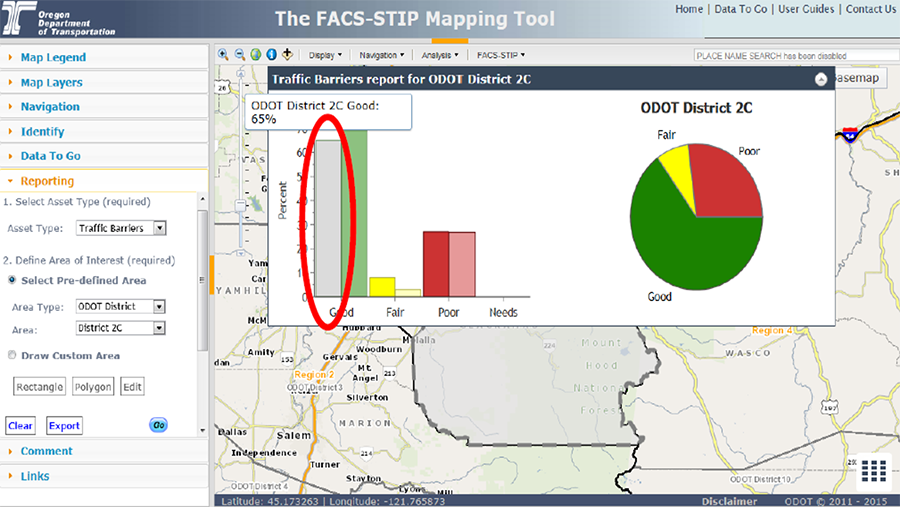This screenshot has height=507, width=900.
Task: Click the Edit button
Action: (x=132, y=386)
